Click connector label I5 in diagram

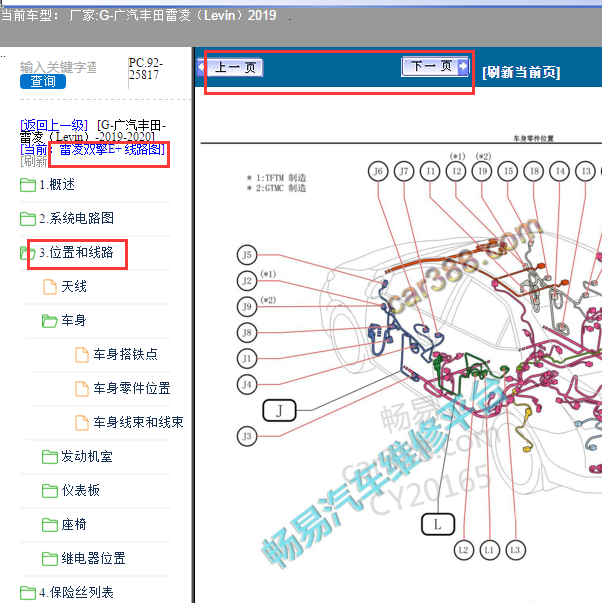point(508,171)
